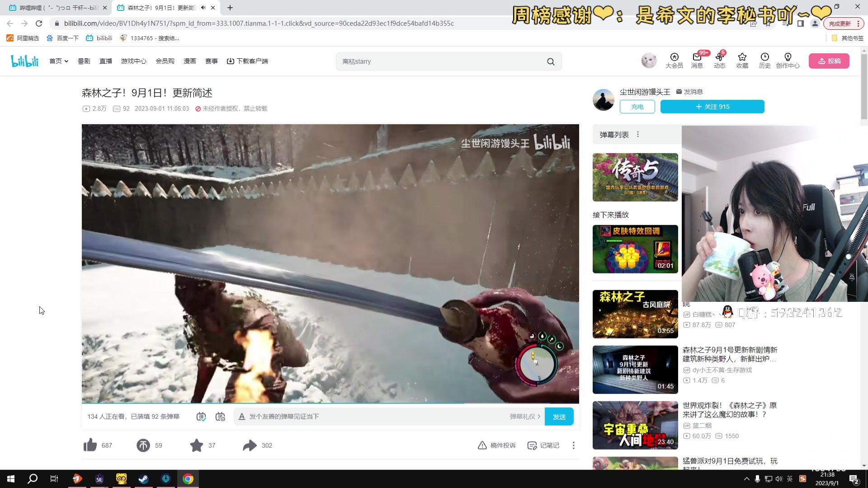This screenshot has width=868, height=488.
Task: Open 历史 watch history icon
Action: click(x=765, y=61)
